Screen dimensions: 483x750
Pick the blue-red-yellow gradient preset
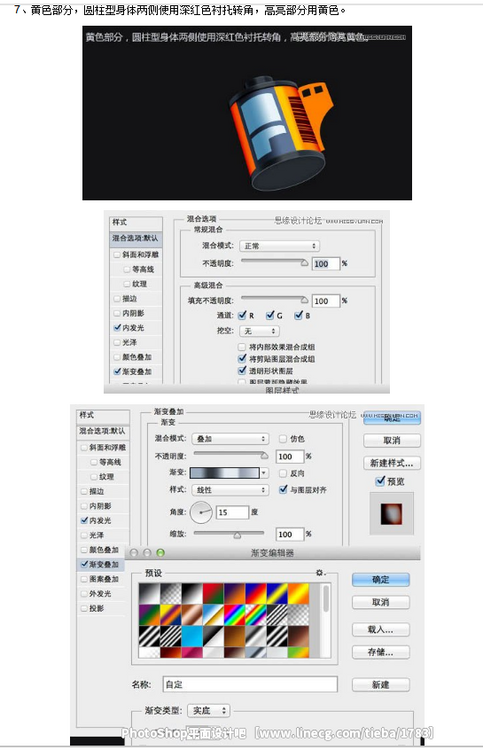coord(255,594)
